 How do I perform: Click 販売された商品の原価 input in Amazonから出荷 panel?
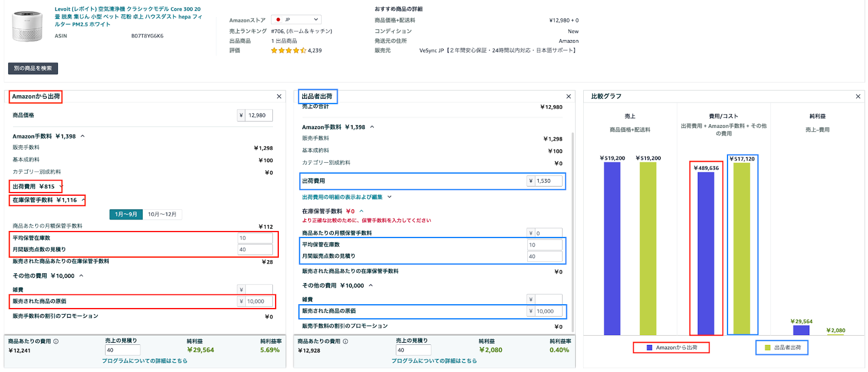pyautogui.click(x=255, y=302)
